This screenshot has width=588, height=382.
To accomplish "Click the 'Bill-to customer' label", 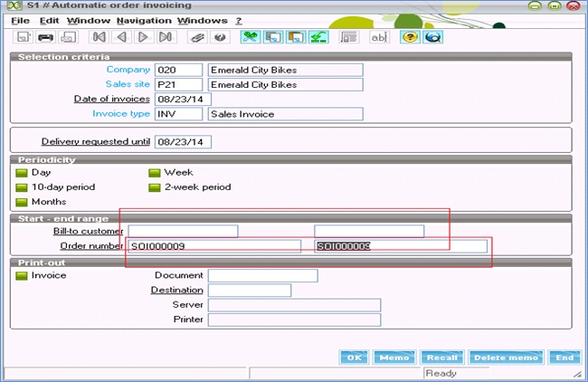I will [x=88, y=231].
